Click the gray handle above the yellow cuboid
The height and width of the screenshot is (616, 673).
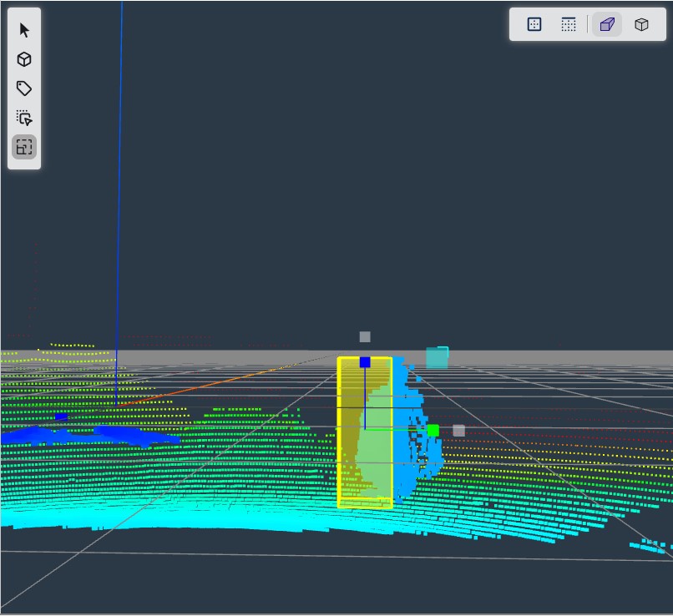pyautogui.click(x=365, y=337)
